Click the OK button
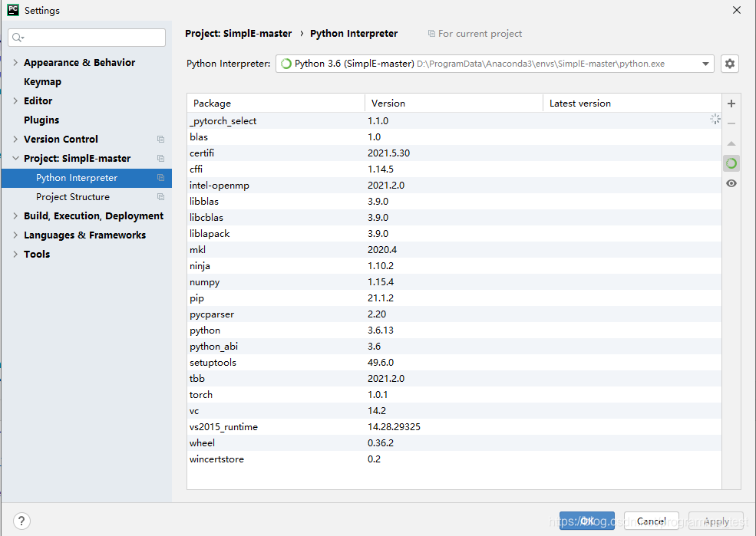 (587, 521)
